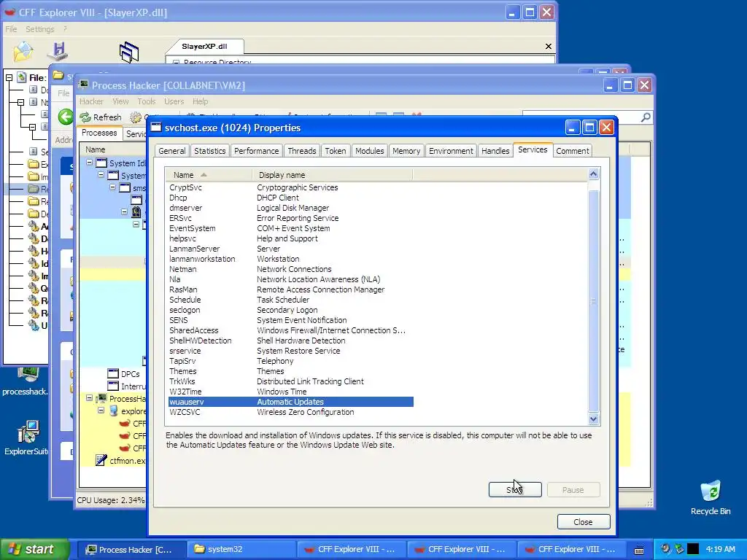This screenshot has height=560, width=747.
Task: Switch to system32 taskbar button
Action: point(241,550)
